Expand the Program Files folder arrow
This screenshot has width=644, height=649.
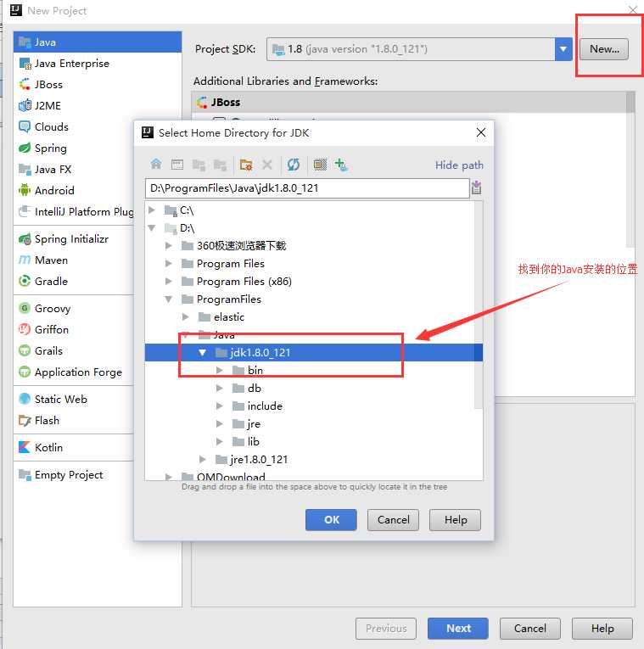[x=169, y=264]
